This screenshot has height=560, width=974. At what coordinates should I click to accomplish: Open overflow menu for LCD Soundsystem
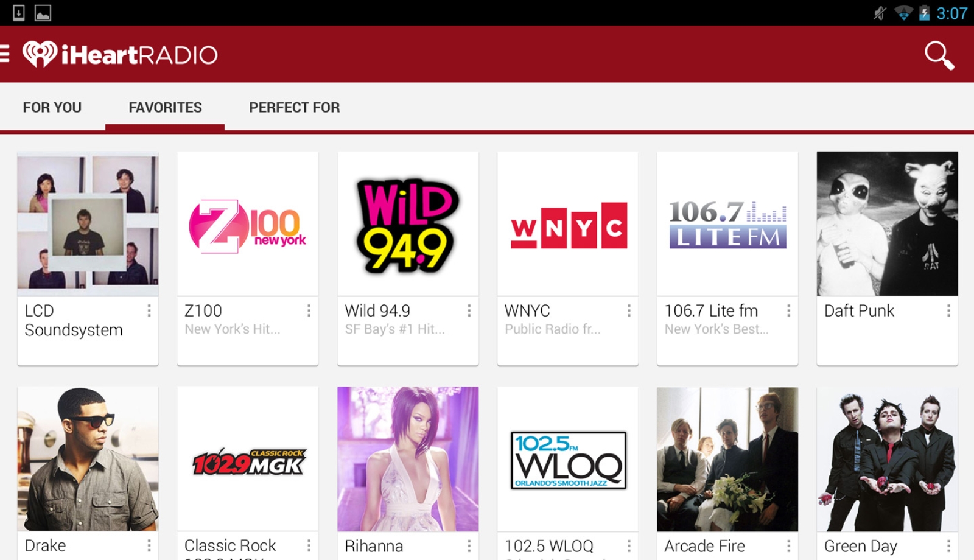[149, 311]
